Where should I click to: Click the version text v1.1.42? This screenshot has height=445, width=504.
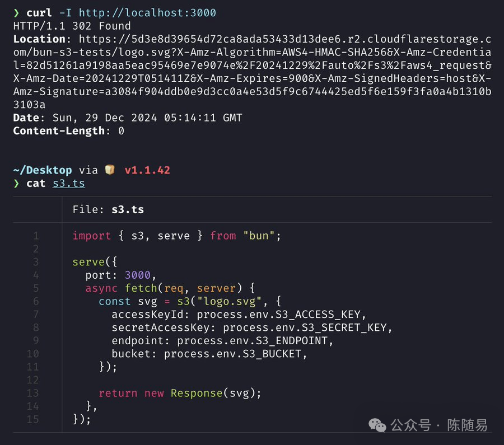[x=147, y=170]
